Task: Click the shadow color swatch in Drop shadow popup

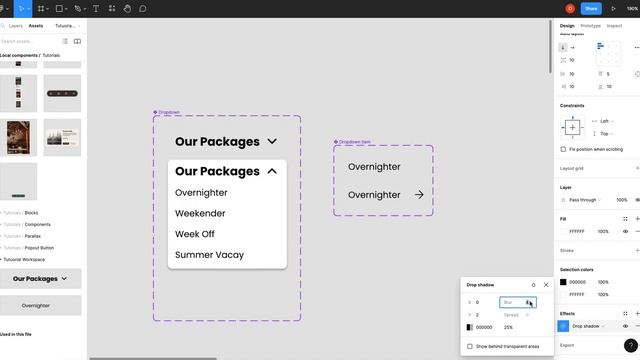Action: tap(470, 327)
